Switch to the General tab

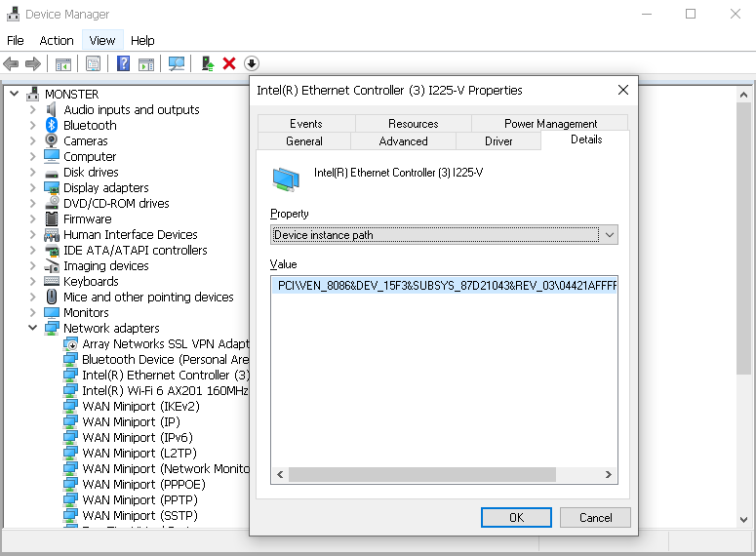coord(304,141)
